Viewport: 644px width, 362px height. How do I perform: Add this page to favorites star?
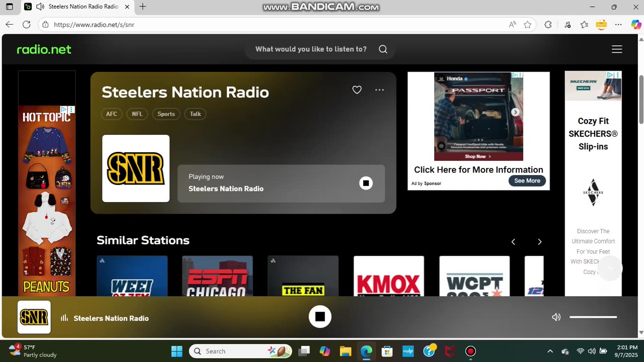click(x=527, y=24)
